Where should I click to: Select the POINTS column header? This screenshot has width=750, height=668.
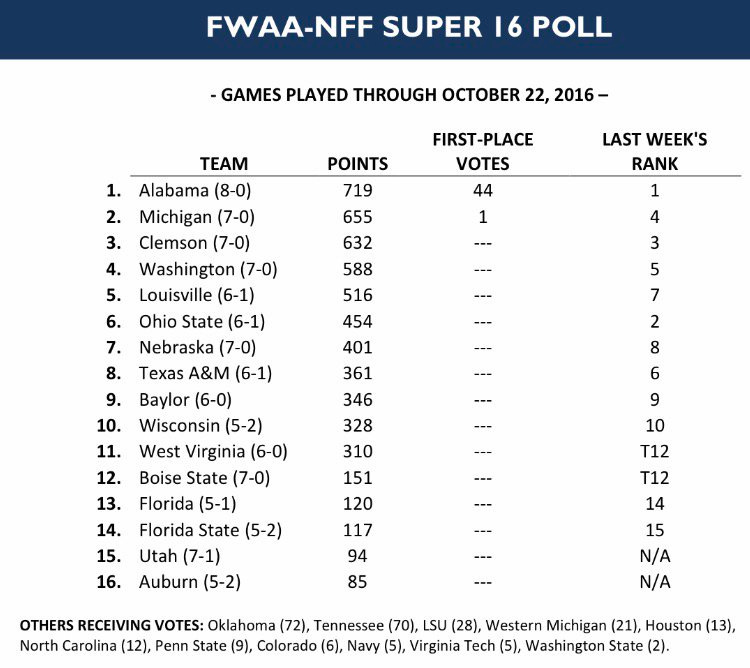pos(358,164)
